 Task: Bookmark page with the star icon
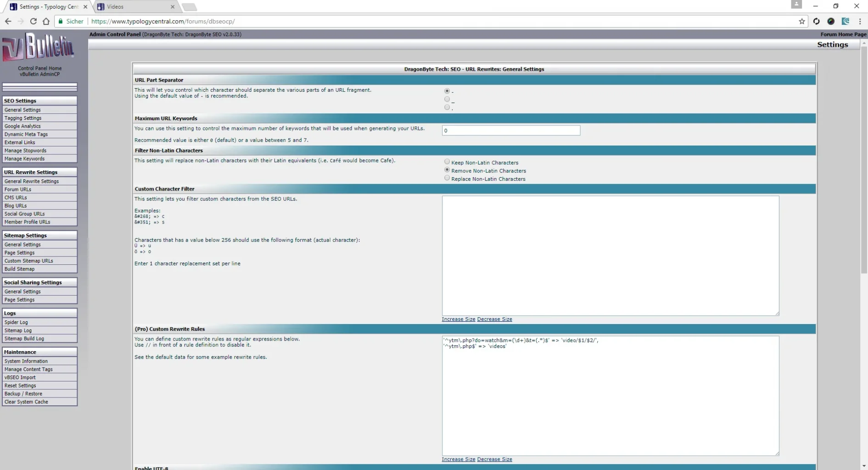tap(802, 21)
